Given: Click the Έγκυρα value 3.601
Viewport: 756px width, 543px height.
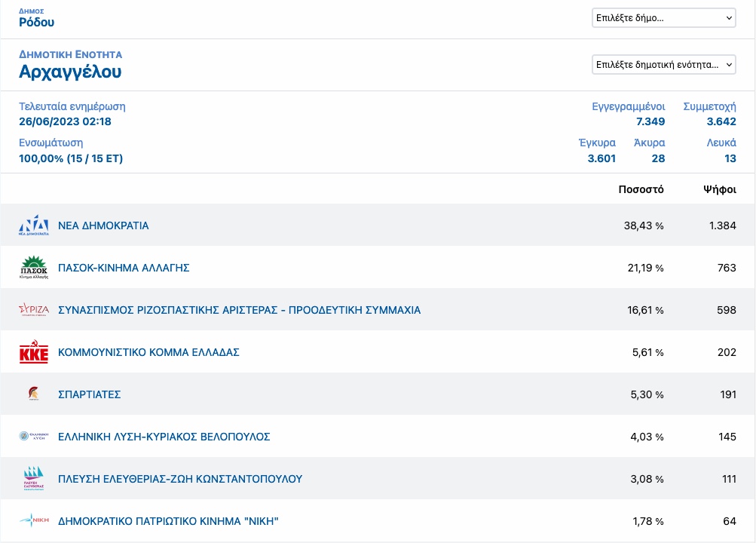Looking at the screenshot, I should pyautogui.click(x=601, y=158).
